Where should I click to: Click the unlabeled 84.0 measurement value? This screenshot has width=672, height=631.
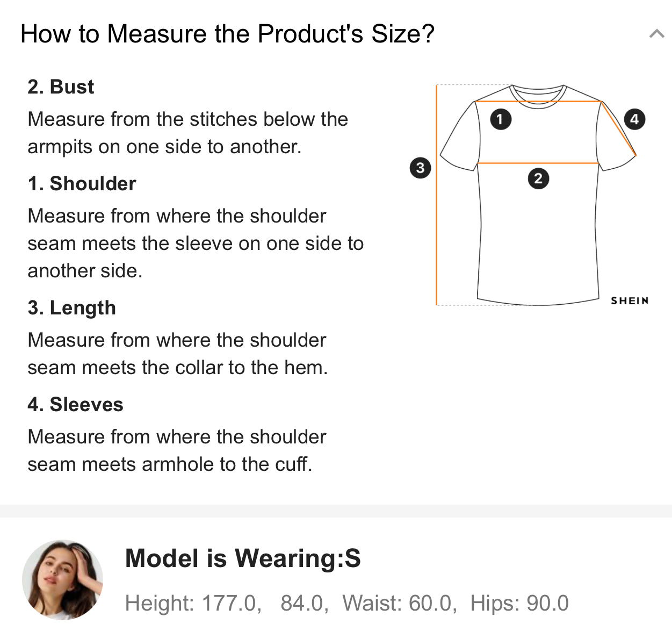(x=304, y=603)
